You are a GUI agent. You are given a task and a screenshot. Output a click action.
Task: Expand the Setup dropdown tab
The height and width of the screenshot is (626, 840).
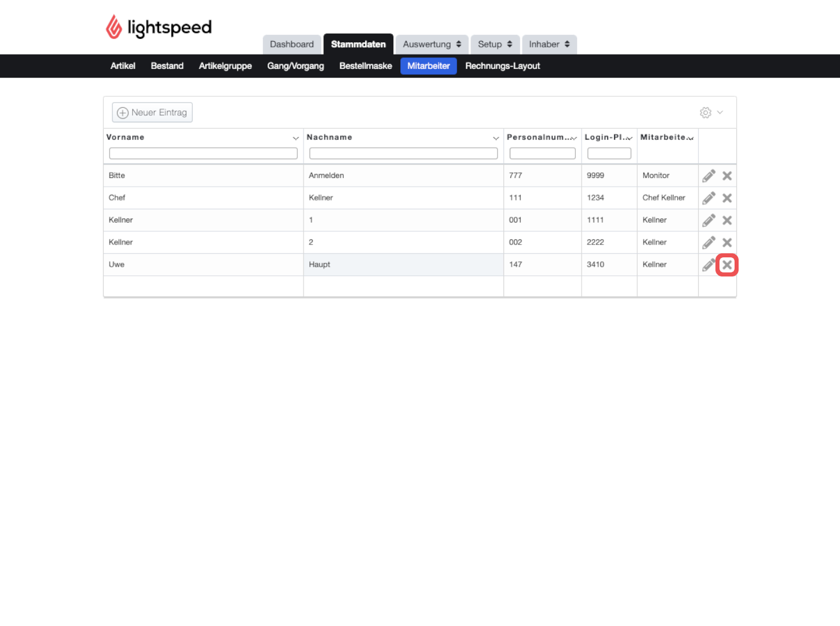tap(495, 44)
